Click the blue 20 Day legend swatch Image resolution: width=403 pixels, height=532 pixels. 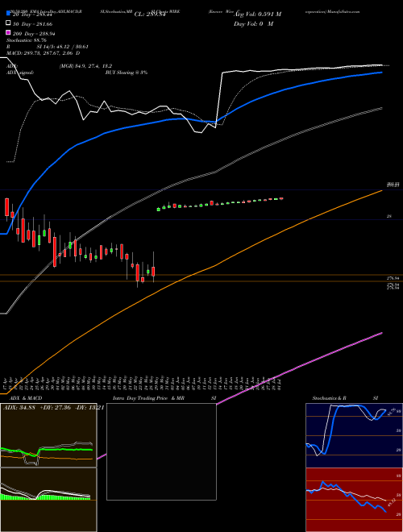click(8, 14)
